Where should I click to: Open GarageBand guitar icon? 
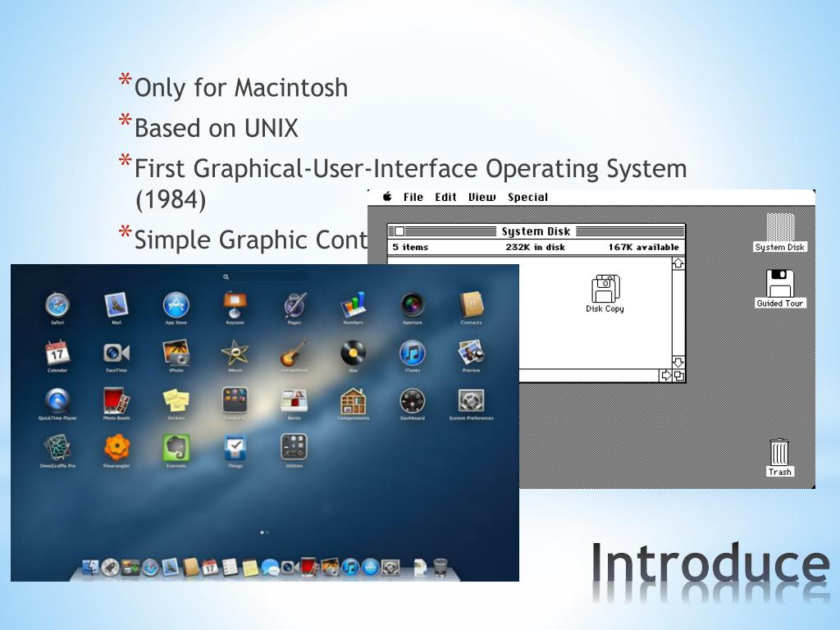pyautogui.click(x=294, y=353)
